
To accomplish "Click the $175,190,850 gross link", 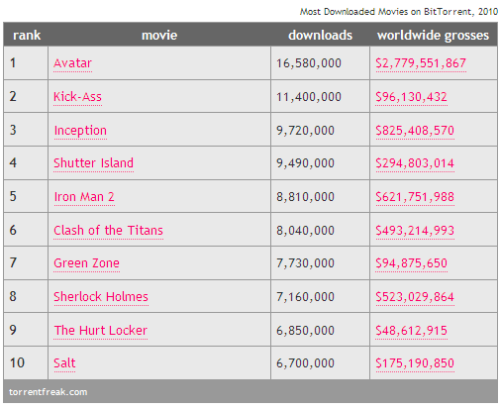I will (415, 363).
